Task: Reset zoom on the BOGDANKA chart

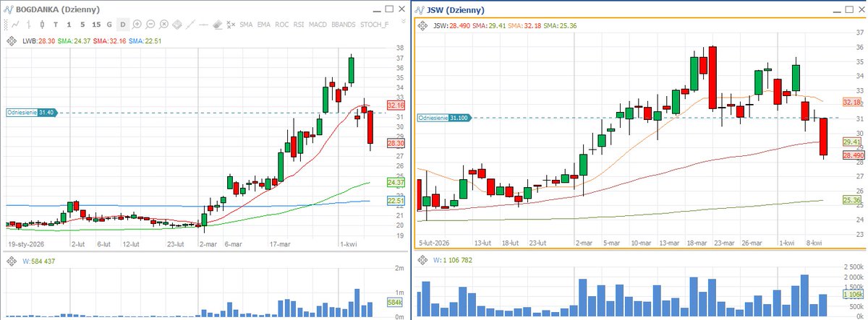Action: click(x=164, y=25)
